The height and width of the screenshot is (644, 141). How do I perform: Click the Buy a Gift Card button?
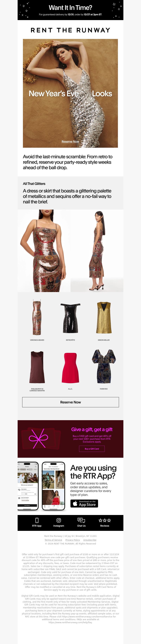pyautogui.click(x=92, y=449)
